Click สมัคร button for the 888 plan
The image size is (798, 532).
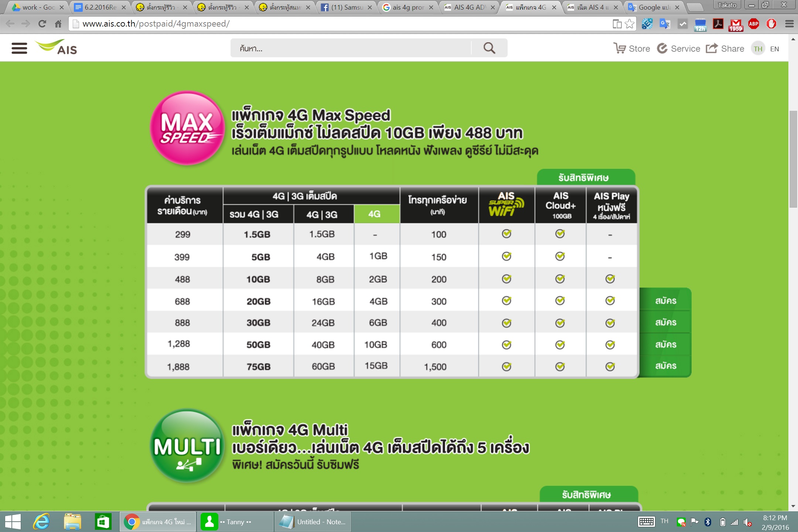[665, 322]
